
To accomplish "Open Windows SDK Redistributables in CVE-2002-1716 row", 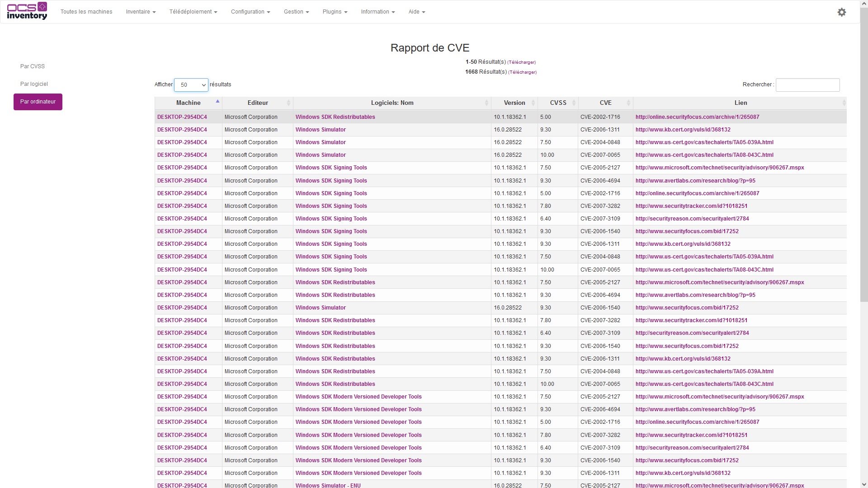I will (335, 117).
